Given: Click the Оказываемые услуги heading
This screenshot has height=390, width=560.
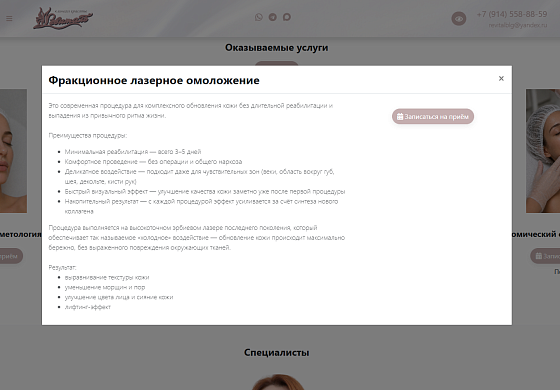Looking at the screenshot, I should (276, 48).
